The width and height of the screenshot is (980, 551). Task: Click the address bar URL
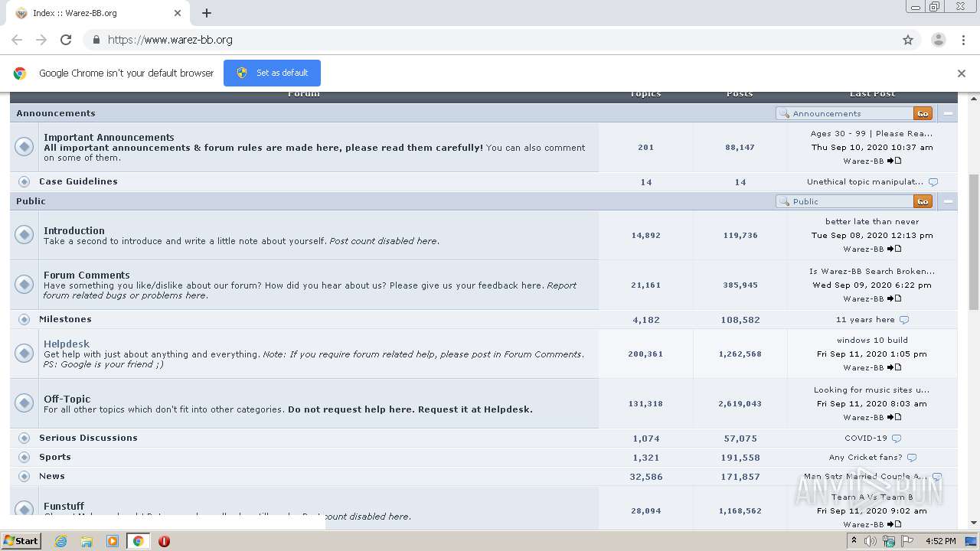tap(170, 40)
